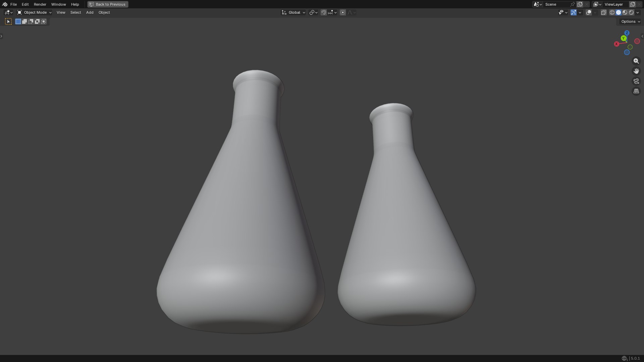Toggle snapping with the magnet icon
The image size is (644, 362).
(324, 12)
